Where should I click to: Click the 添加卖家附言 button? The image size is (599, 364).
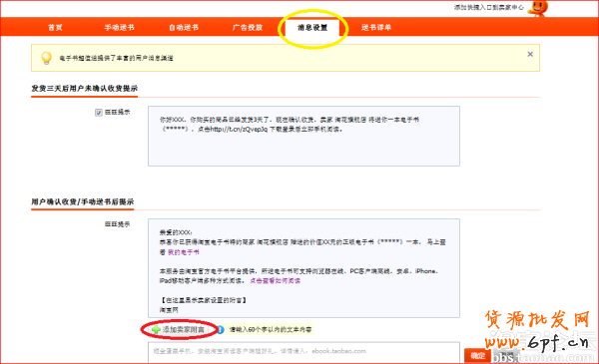(x=179, y=330)
